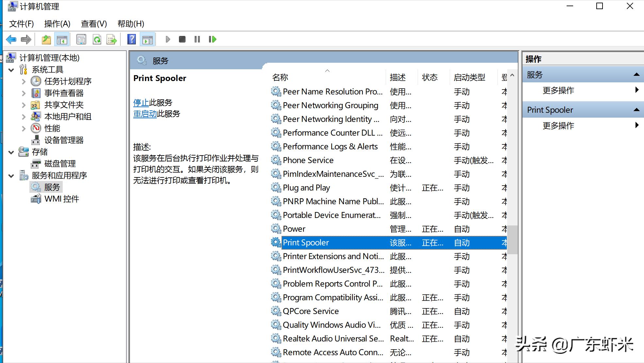Start the service with play toolbar icon
644x363 pixels.
[x=168, y=39]
